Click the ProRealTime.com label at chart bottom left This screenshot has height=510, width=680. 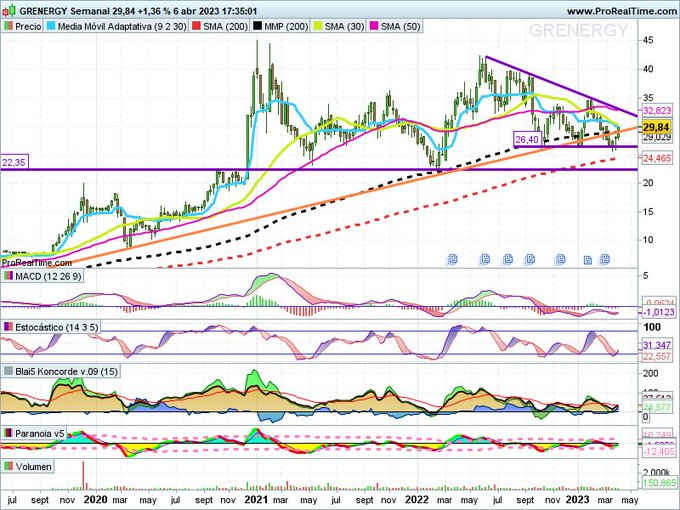click(x=36, y=263)
